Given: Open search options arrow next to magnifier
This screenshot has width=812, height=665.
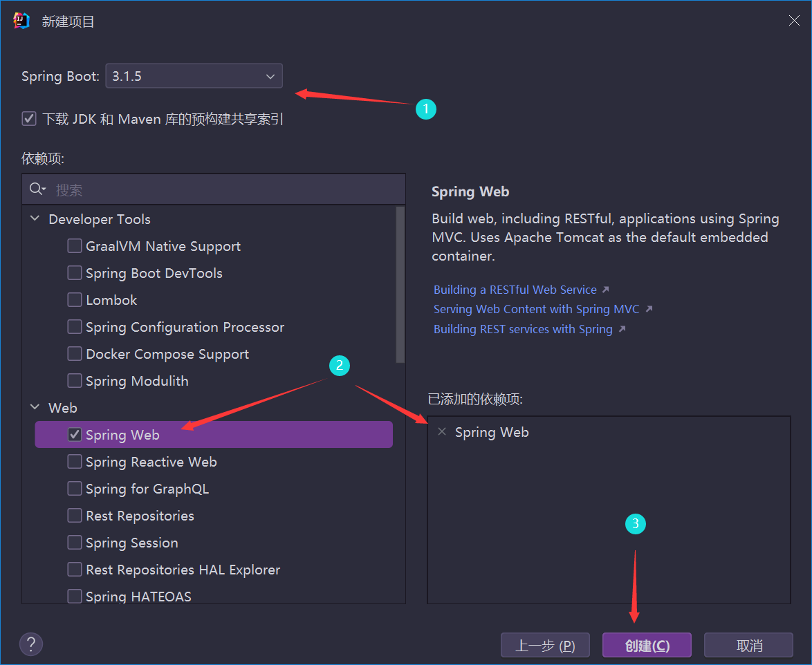Looking at the screenshot, I should point(44,189).
